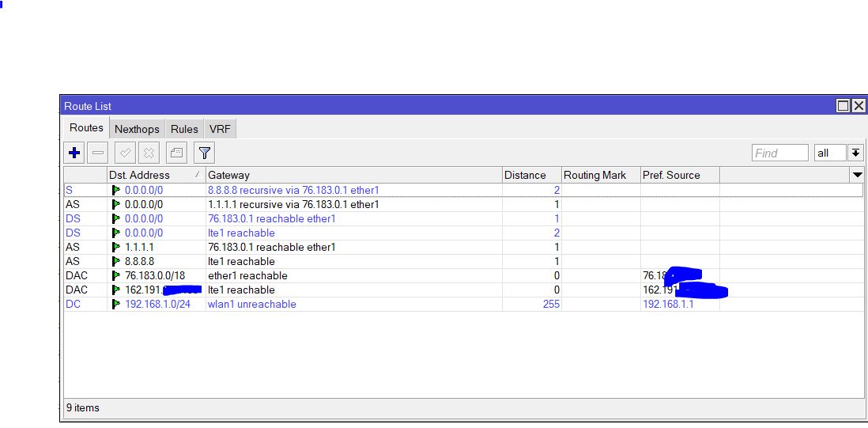
Task: Open the 'all' filter dropdown
Action: tap(830, 153)
